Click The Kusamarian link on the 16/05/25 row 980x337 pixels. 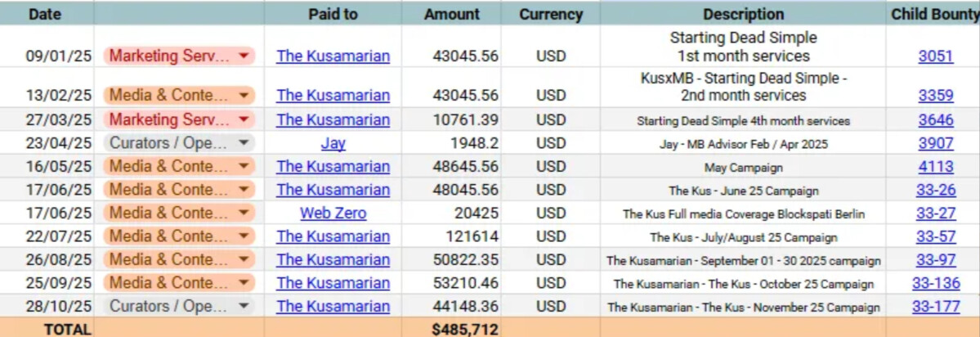[333, 167]
